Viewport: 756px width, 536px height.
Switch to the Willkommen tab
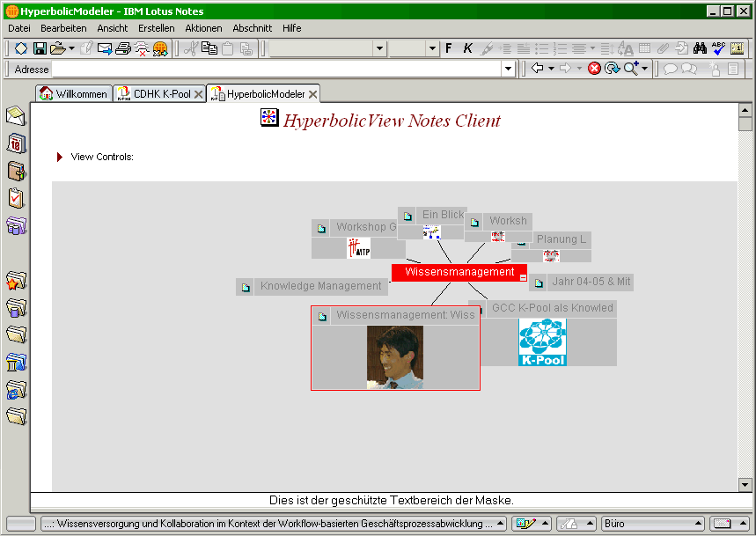[74, 94]
